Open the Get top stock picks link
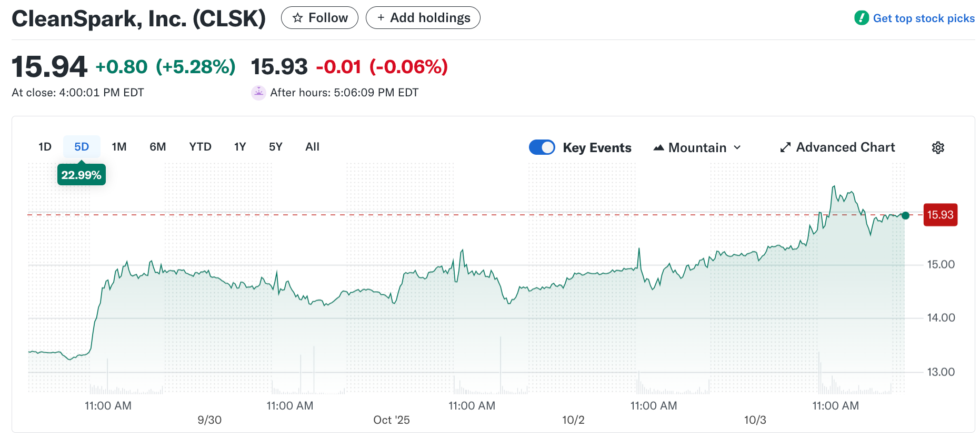The image size is (980, 438). [x=924, y=18]
